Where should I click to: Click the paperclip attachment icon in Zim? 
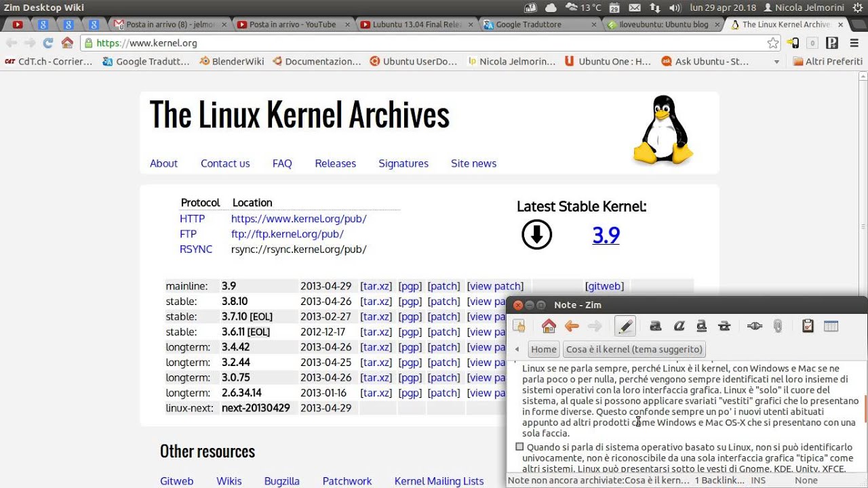[x=778, y=326]
